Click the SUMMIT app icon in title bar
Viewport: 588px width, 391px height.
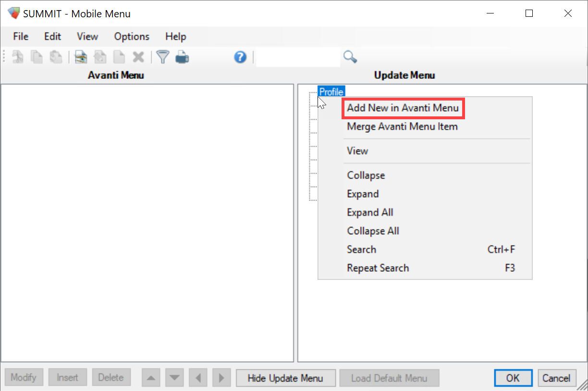(x=14, y=13)
